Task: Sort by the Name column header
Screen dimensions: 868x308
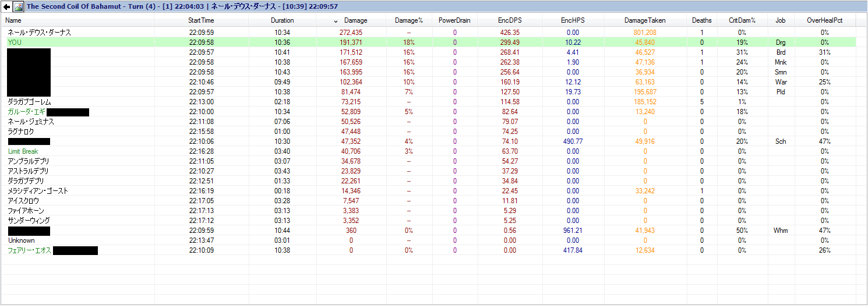Action: coord(77,20)
